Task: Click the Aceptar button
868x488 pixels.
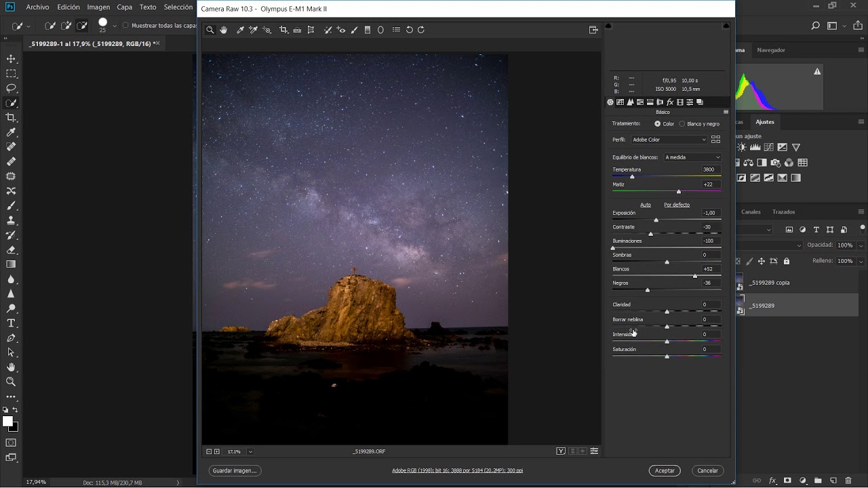Action: (665, 470)
